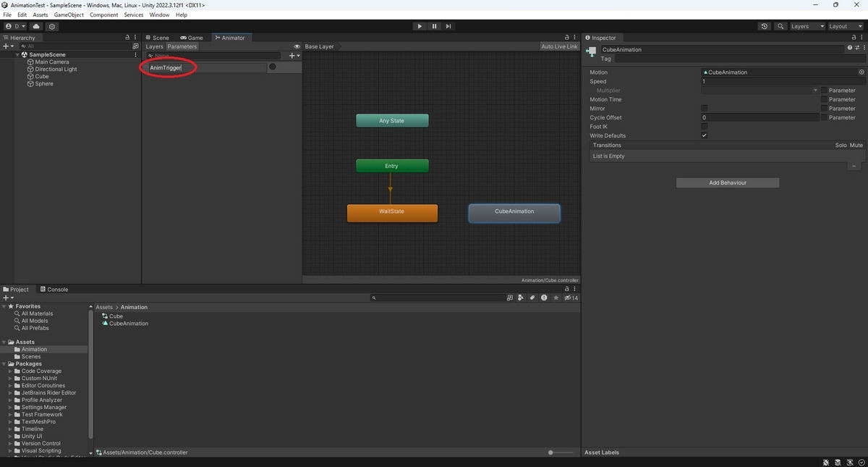Viewport: 868px width, 467px height.
Task: Open Inspector panel more options
Action: pyautogui.click(x=862, y=38)
